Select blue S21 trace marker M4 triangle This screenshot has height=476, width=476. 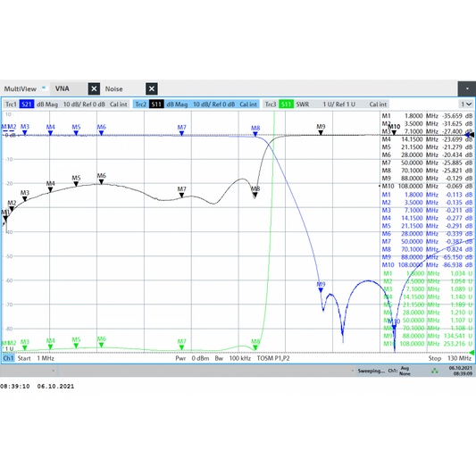pos(50,133)
